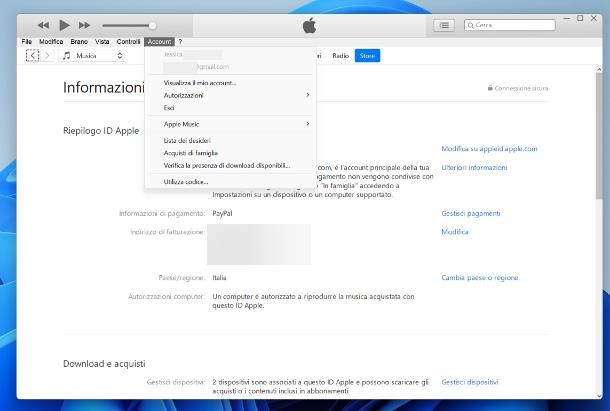The height and width of the screenshot is (411, 610).
Task: Open Lista dei desideri
Action: pyautogui.click(x=231, y=141)
